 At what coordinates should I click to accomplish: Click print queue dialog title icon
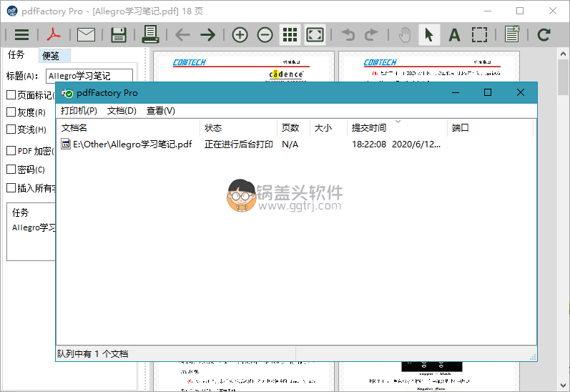point(67,93)
